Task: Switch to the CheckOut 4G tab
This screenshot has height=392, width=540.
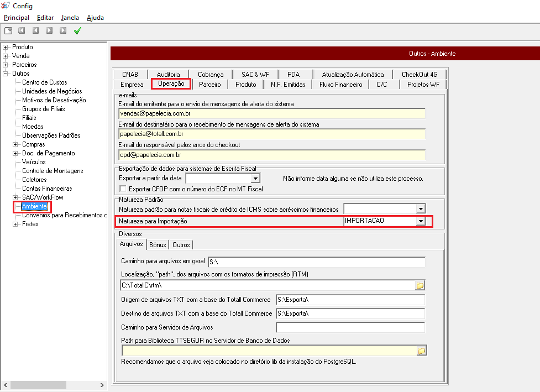Action: tap(420, 75)
